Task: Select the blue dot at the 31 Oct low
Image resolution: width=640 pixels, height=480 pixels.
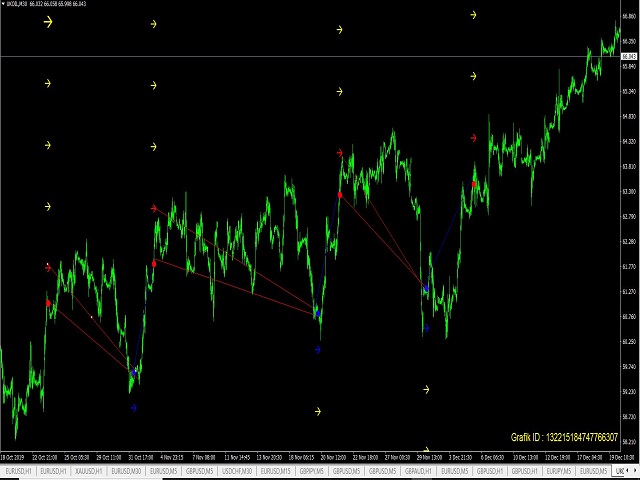Action: pyautogui.click(x=134, y=372)
